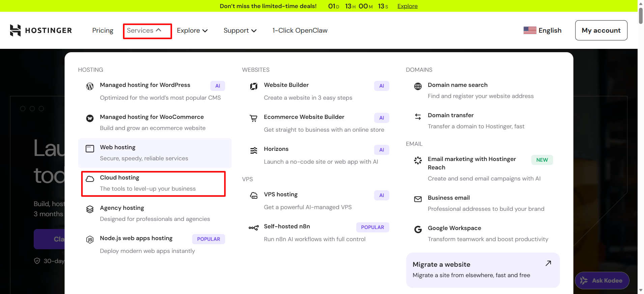Click the Web hosting window icon
The height and width of the screenshot is (294, 644).
pyautogui.click(x=90, y=149)
